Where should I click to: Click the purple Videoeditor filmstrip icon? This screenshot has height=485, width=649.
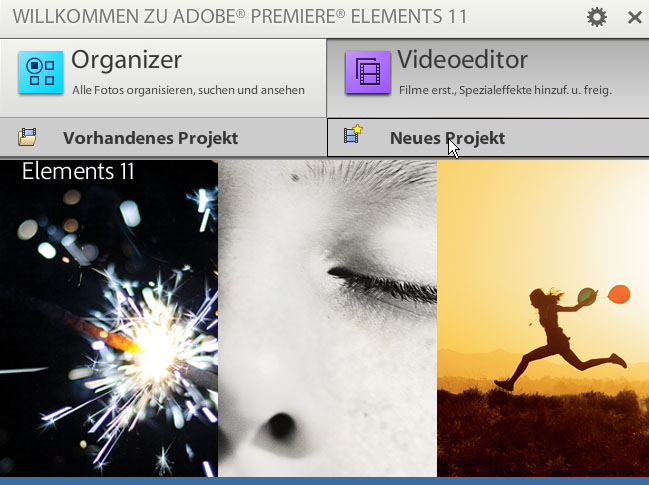[x=368, y=72]
